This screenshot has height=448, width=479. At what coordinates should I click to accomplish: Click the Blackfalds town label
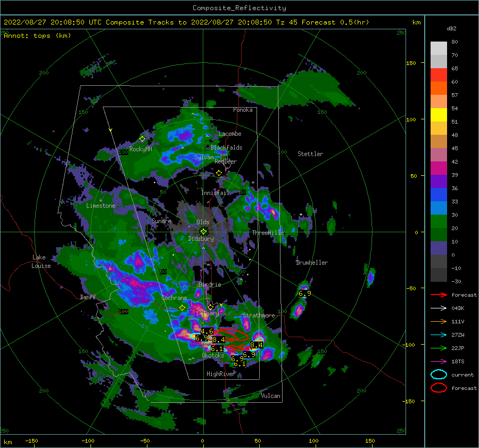226,148
